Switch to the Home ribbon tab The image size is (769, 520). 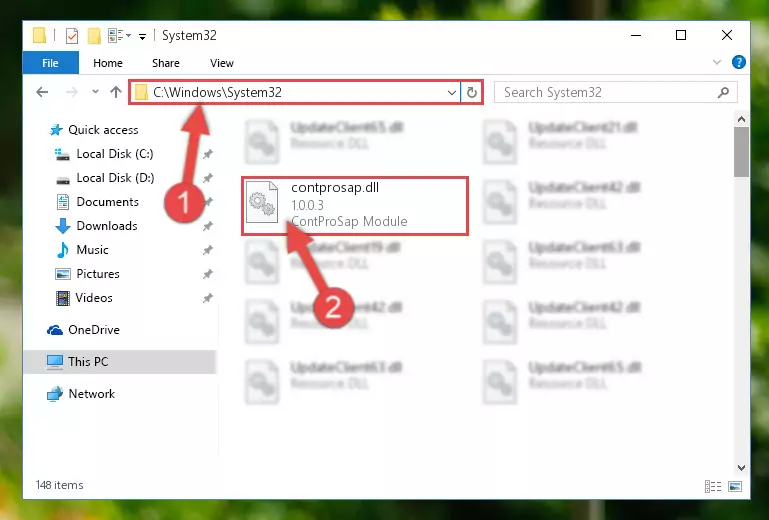point(108,63)
